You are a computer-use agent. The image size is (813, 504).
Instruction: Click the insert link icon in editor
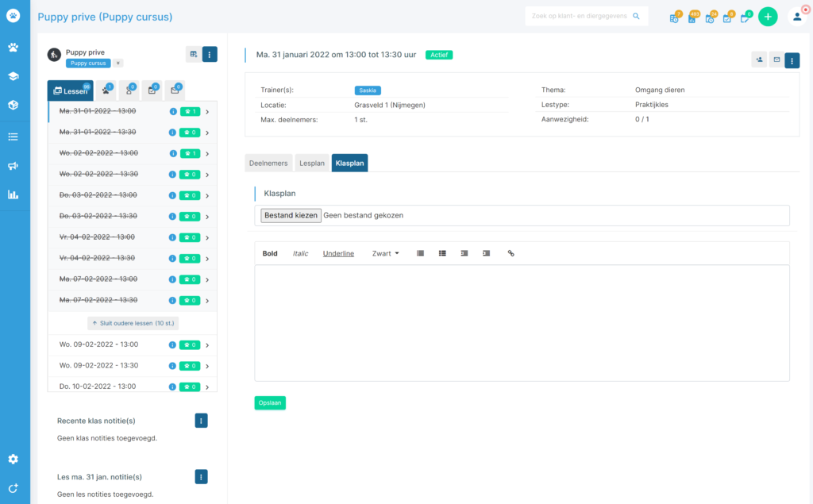click(x=511, y=253)
